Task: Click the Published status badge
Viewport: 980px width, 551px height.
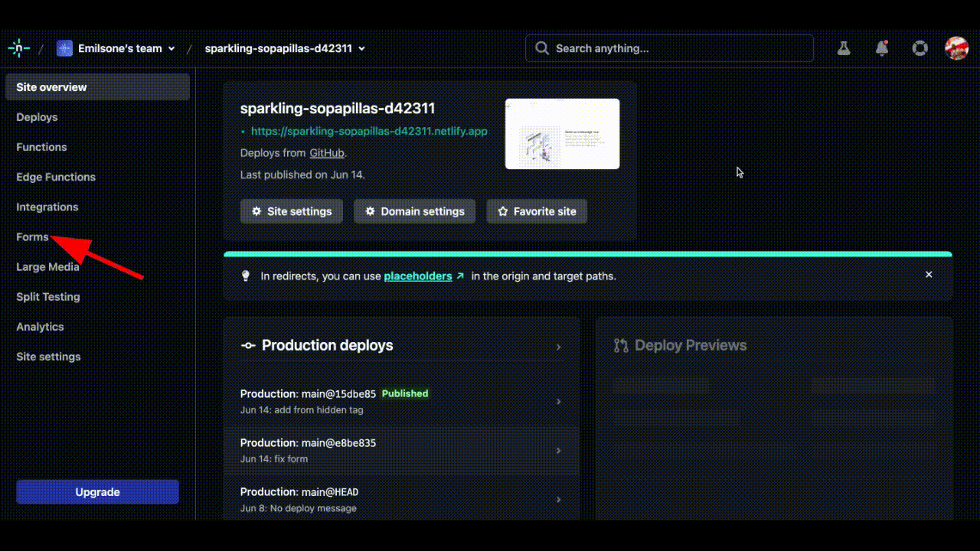Action: [405, 393]
